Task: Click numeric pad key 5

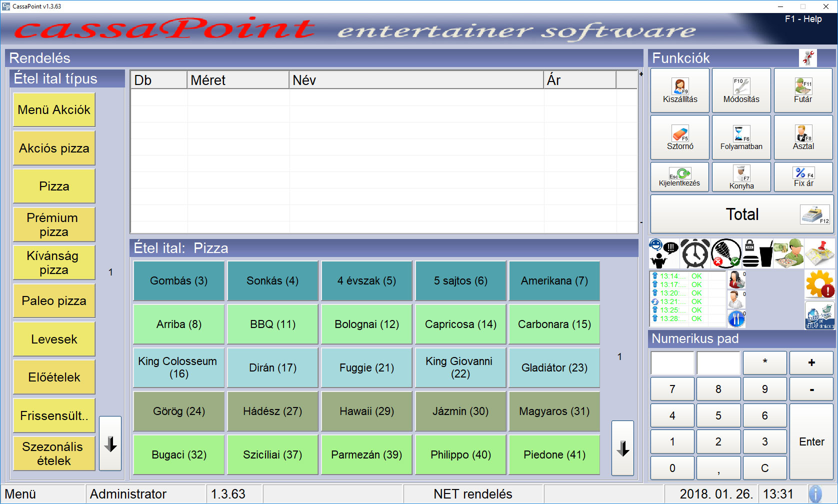Action: tap(718, 415)
